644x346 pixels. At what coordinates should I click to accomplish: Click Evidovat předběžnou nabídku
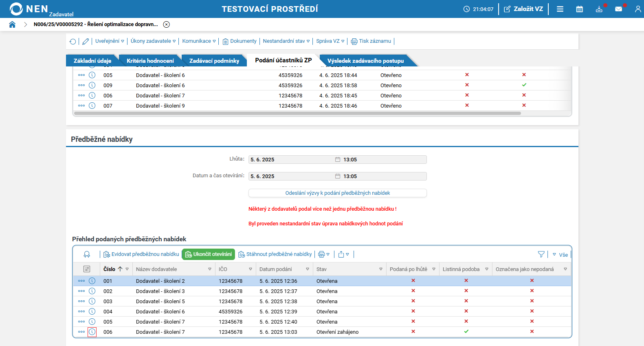(141, 254)
